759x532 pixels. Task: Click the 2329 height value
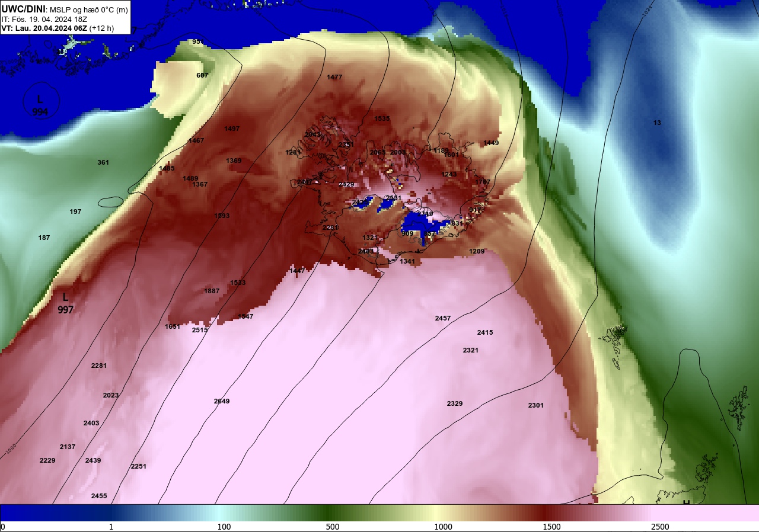click(x=455, y=403)
